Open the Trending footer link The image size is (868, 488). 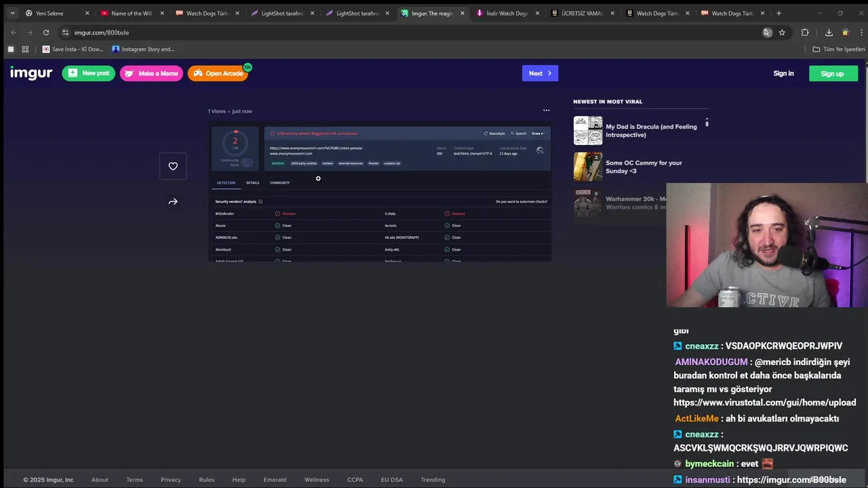[x=433, y=480]
